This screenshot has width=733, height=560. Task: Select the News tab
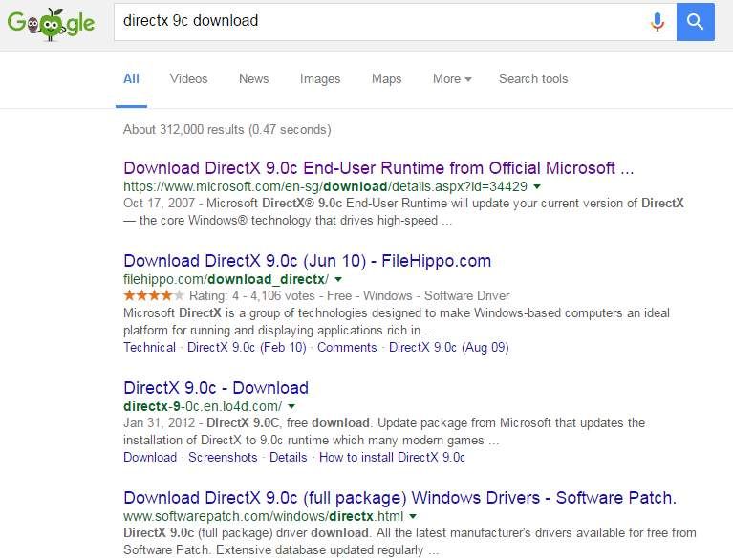click(x=253, y=78)
